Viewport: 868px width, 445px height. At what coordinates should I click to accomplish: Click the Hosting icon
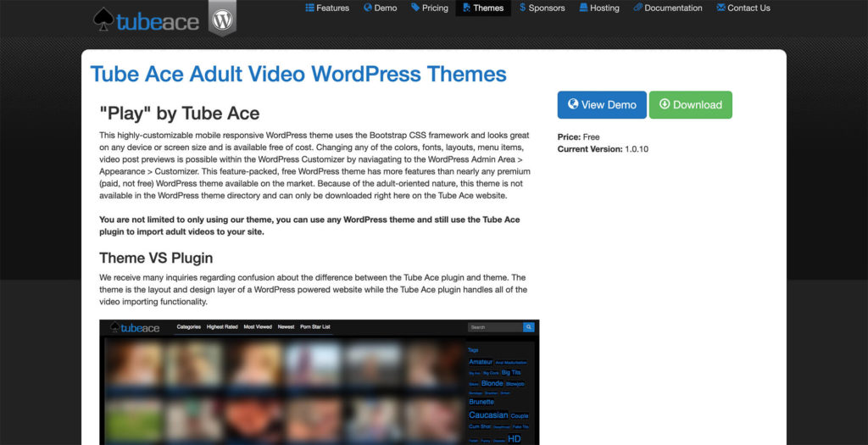(x=583, y=7)
